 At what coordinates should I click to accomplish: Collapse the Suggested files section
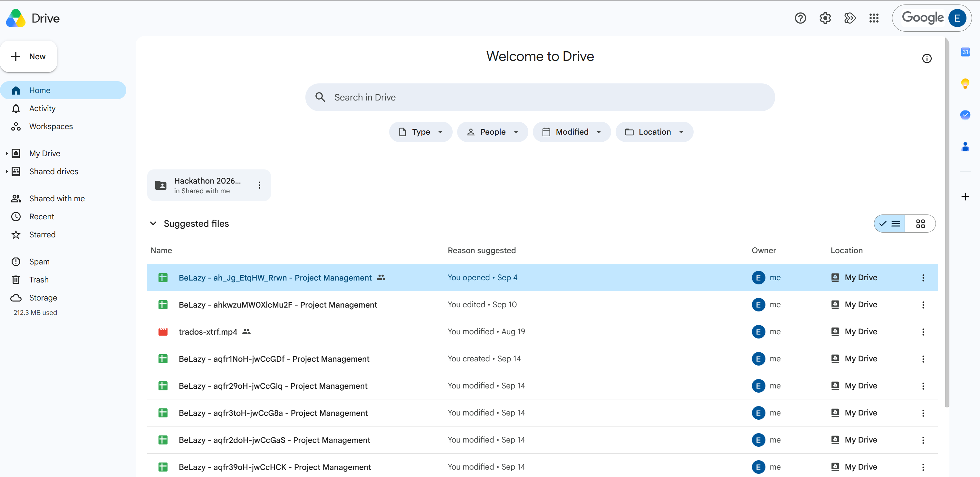pyautogui.click(x=153, y=223)
